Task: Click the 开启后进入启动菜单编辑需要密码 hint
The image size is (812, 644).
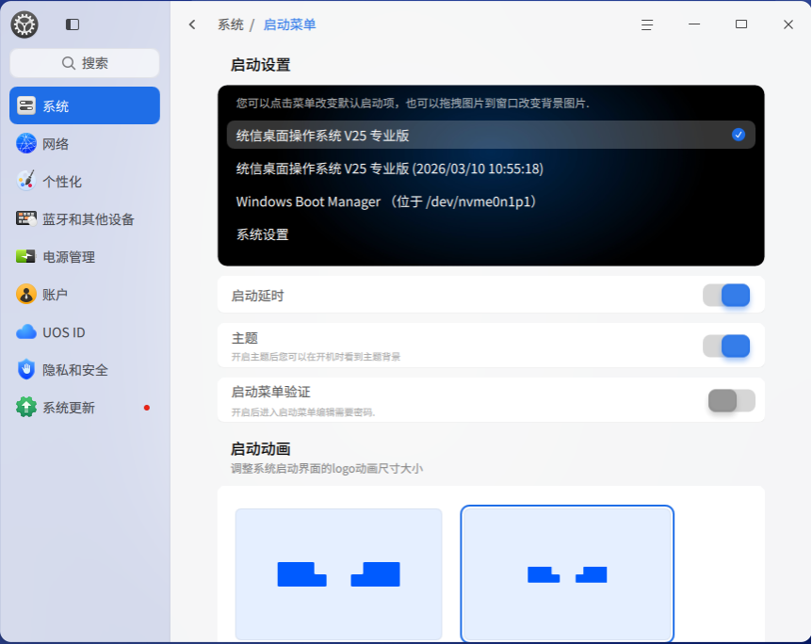Action: (303, 412)
